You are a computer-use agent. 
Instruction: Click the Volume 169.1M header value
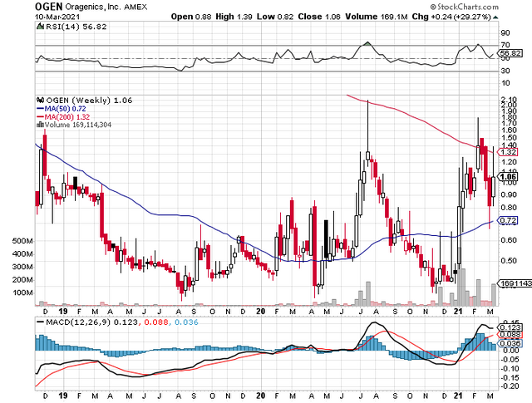tap(376, 17)
